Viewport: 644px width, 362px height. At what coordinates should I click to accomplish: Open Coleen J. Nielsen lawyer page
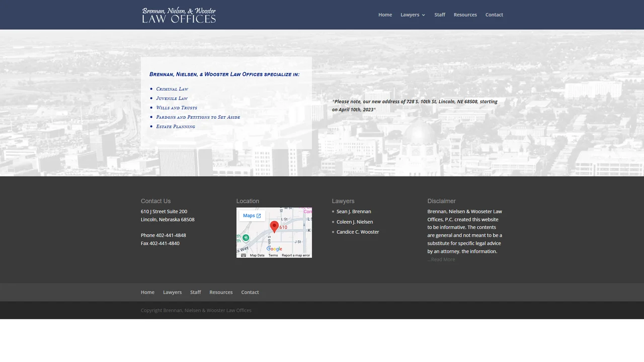[x=355, y=222]
